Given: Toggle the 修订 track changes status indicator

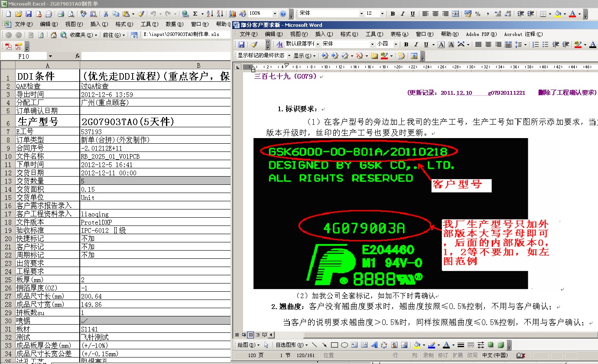Looking at the screenshot, I should (443, 355).
